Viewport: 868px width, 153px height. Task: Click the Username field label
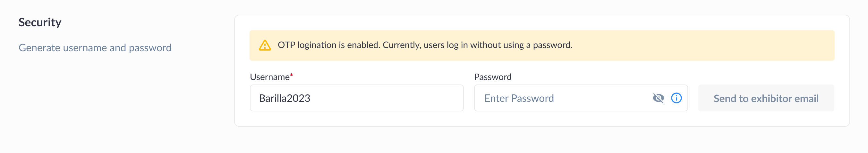click(269, 77)
